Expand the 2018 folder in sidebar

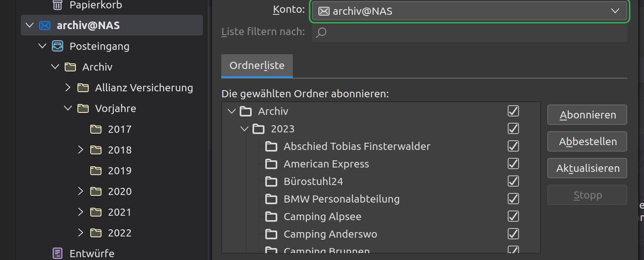coord(81,150)
